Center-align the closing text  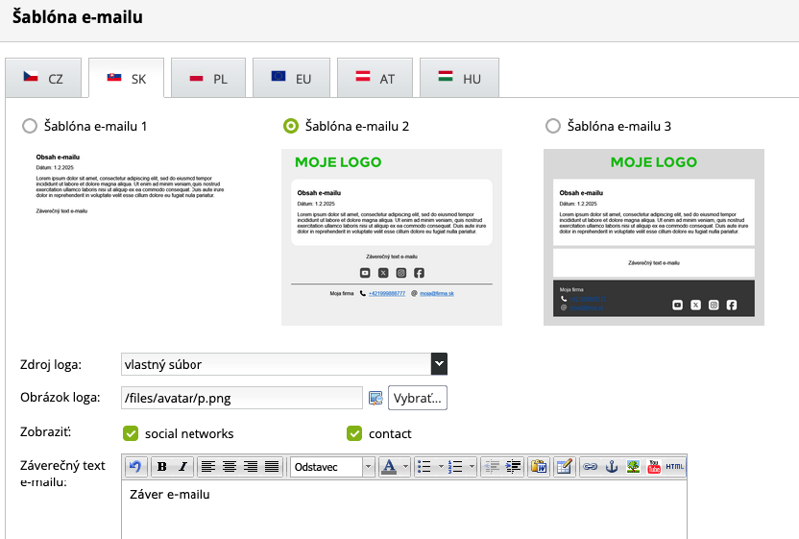[229, 467]
